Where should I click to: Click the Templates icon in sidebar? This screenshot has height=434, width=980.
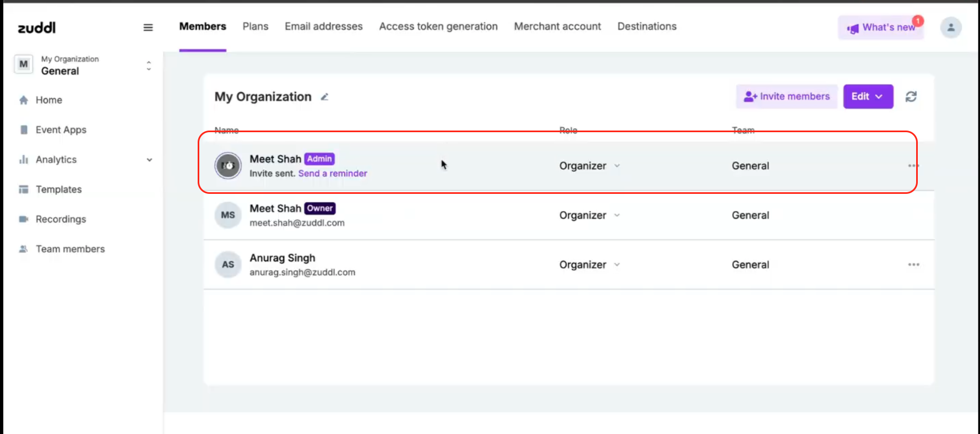[24, 189]
